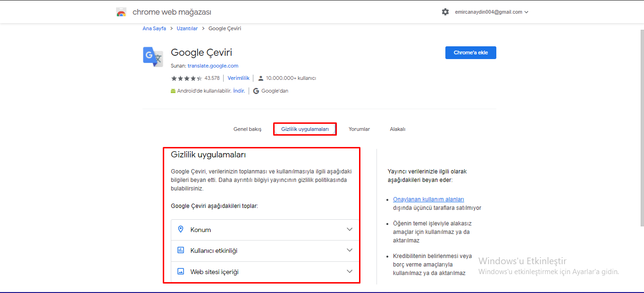Select the Gizlilik uygulamaları tab
Screen dimensions: 644x293
click(x=305, y=129)
